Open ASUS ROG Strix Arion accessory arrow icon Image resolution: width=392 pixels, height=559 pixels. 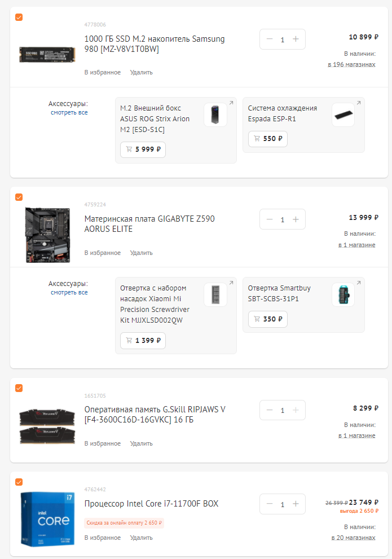(x=231, y=103)
